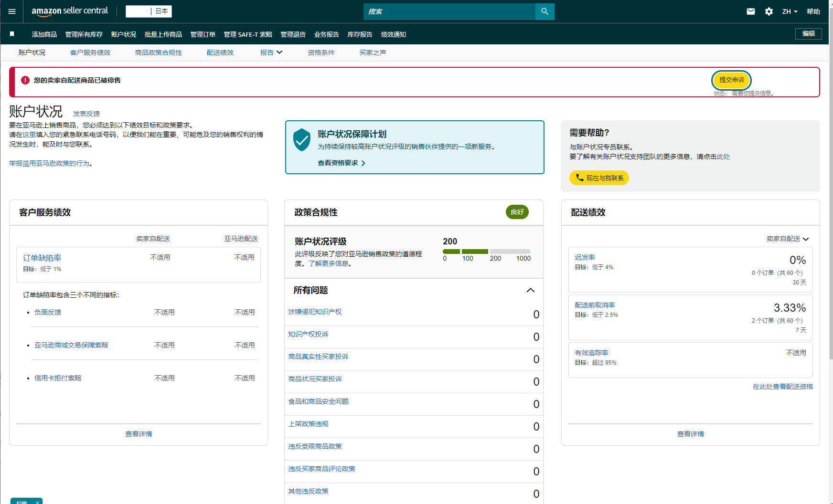833x504 pixels.
Task: Click the 提交申诉 button
Action: [x=732, y=80]
